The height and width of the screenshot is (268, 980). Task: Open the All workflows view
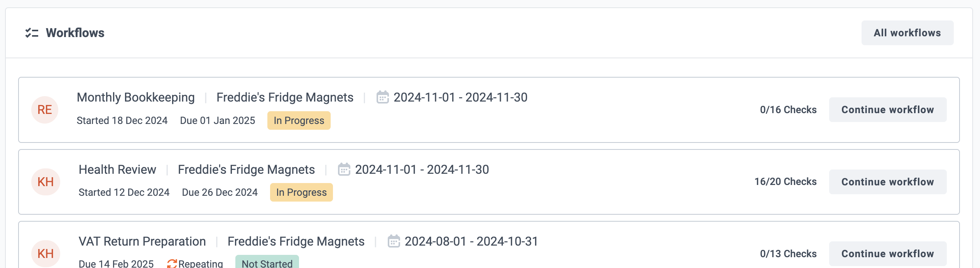(907, 33)
